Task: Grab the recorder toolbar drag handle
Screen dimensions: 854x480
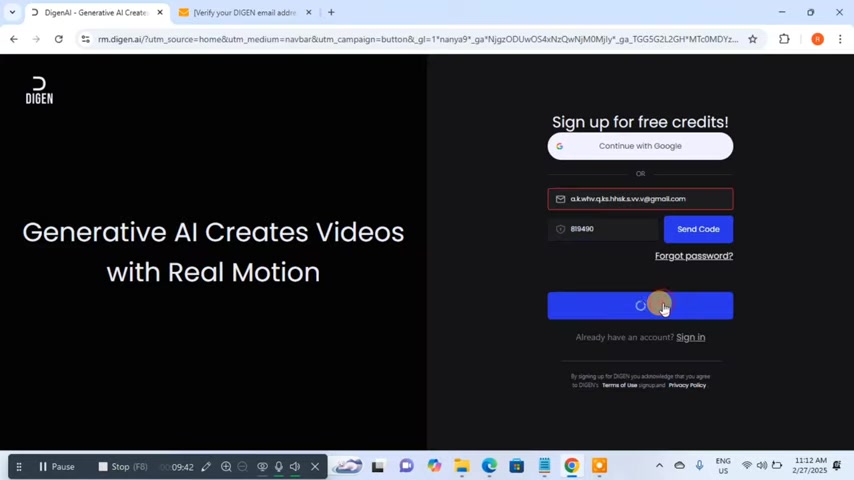Action: pyautogui.click(x=19, y=467)
